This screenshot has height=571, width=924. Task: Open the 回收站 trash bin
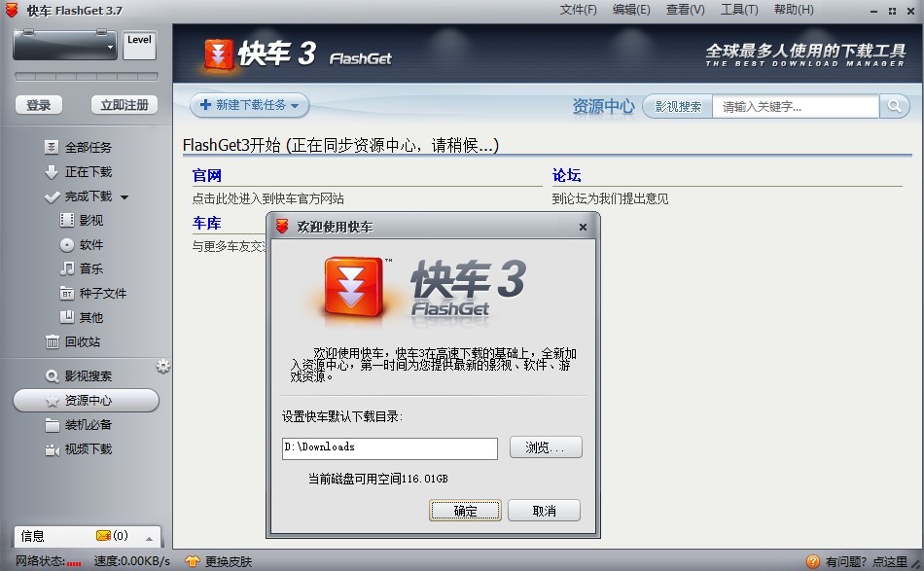coord(85,342)
